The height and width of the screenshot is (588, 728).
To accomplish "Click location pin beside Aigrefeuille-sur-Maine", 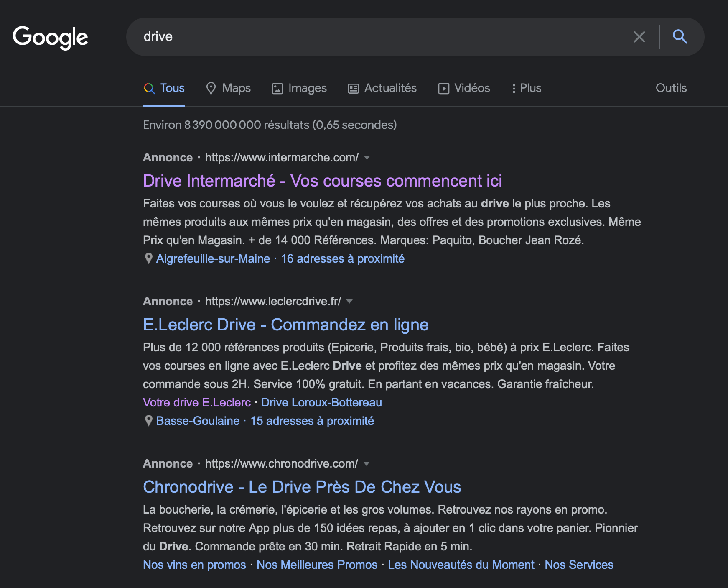I will click(148, 258).
